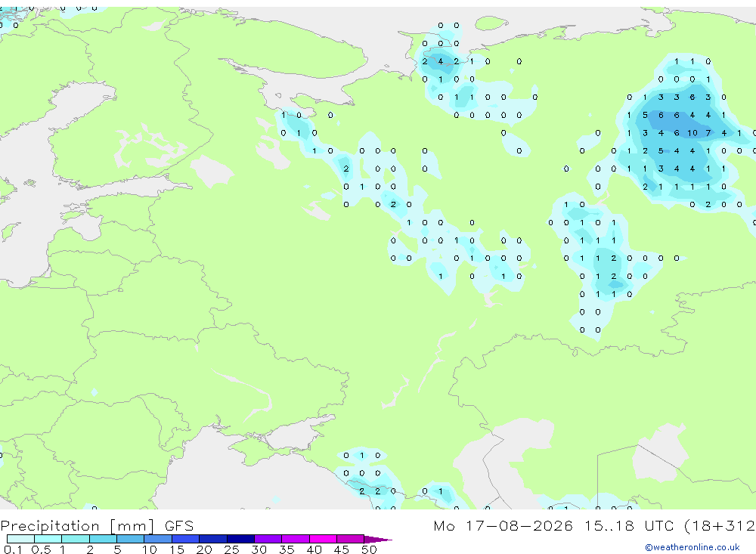Click the 0.1–0.5 mm legend color box
This screenshot has width=756, height=554.
pos(20,539)
